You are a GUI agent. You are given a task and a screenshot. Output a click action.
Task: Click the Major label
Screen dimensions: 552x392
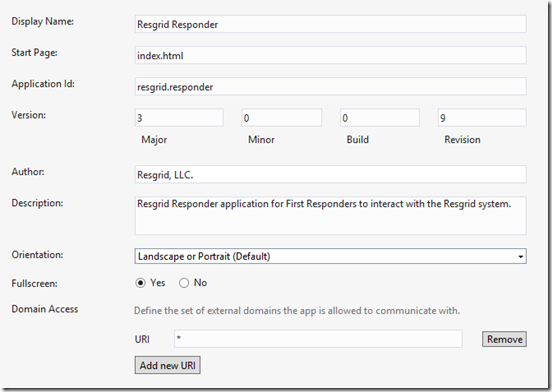pos(154,140)
